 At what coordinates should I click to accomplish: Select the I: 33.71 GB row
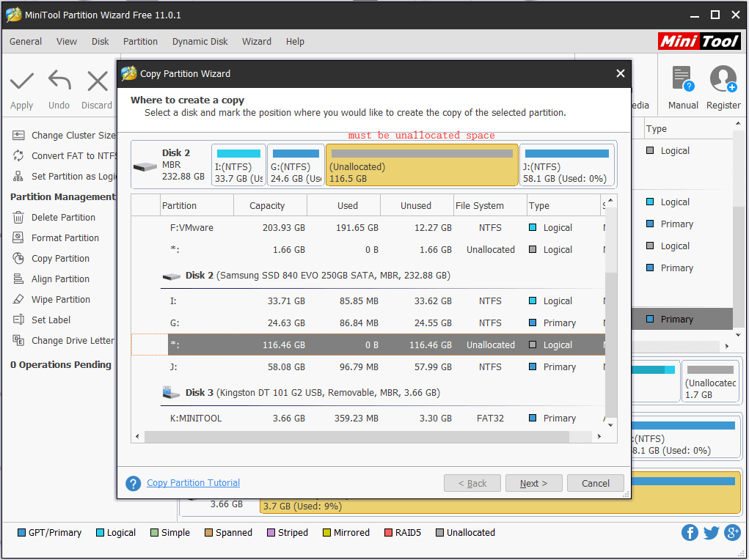368,301
